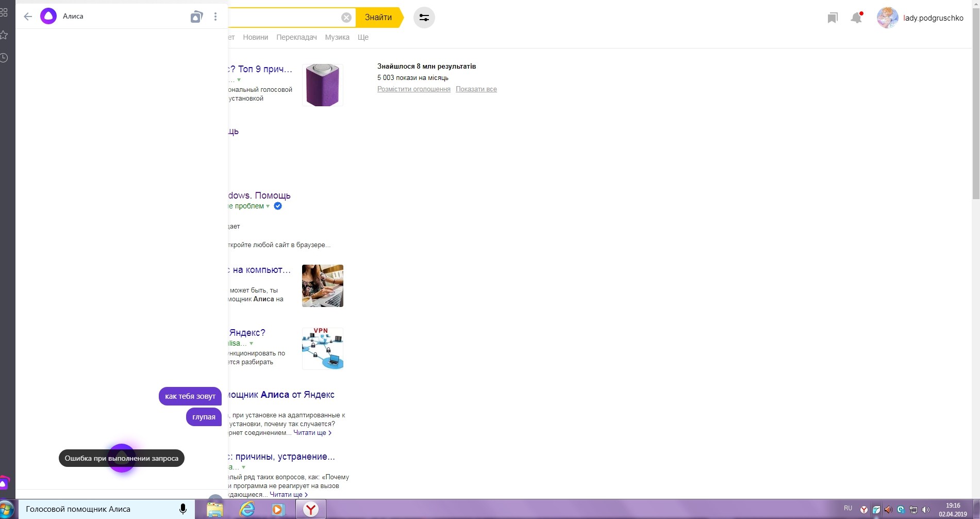Open Windows Start menu
This screenshot has width=980, height=519.
[6, 510]
